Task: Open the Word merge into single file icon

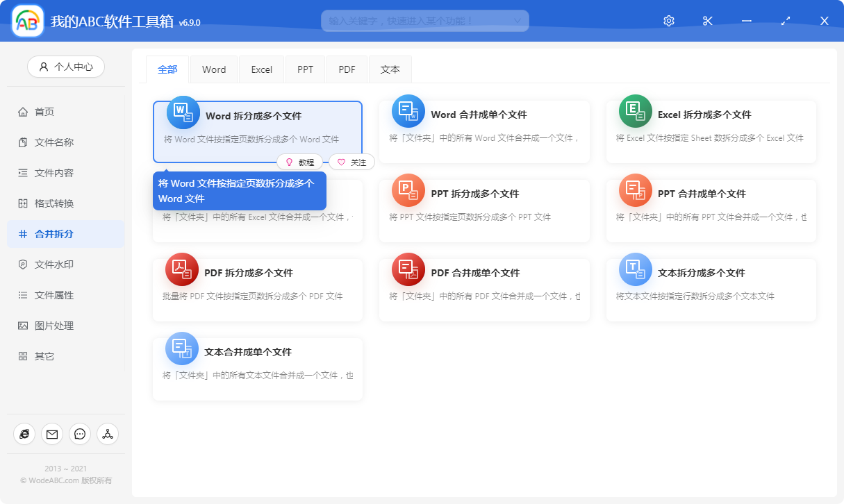Action: [x=408, y=111]
